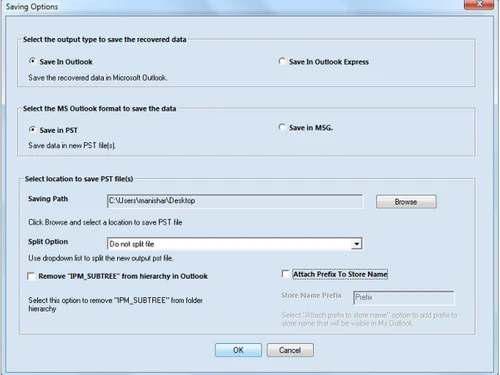Click hint 'Select this option to remove IPM_SUBTREE'
This screenshot has width=500, height=375.
pos(115,304)
